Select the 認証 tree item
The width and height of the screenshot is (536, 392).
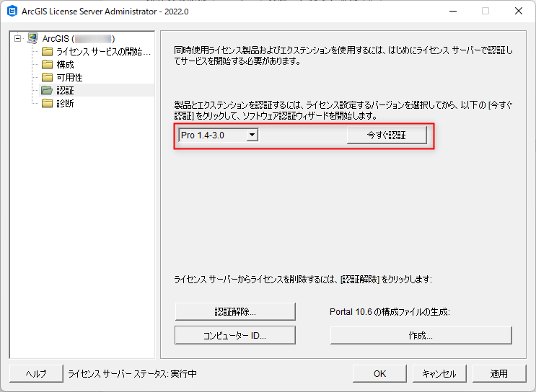tap(66, 91)
